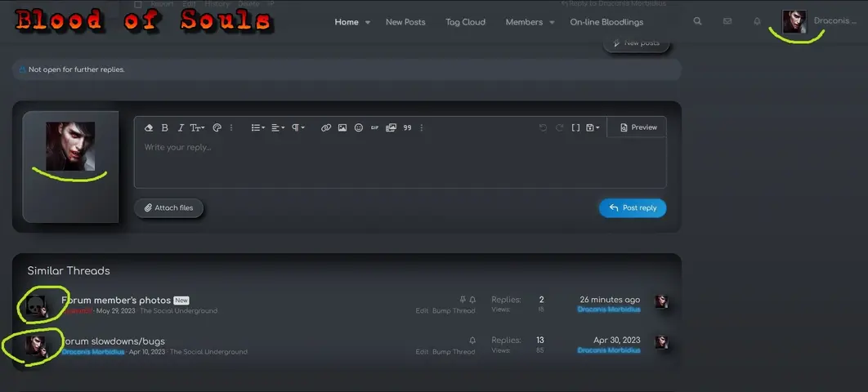Open the Tag Cloud page

coord(465,22)
